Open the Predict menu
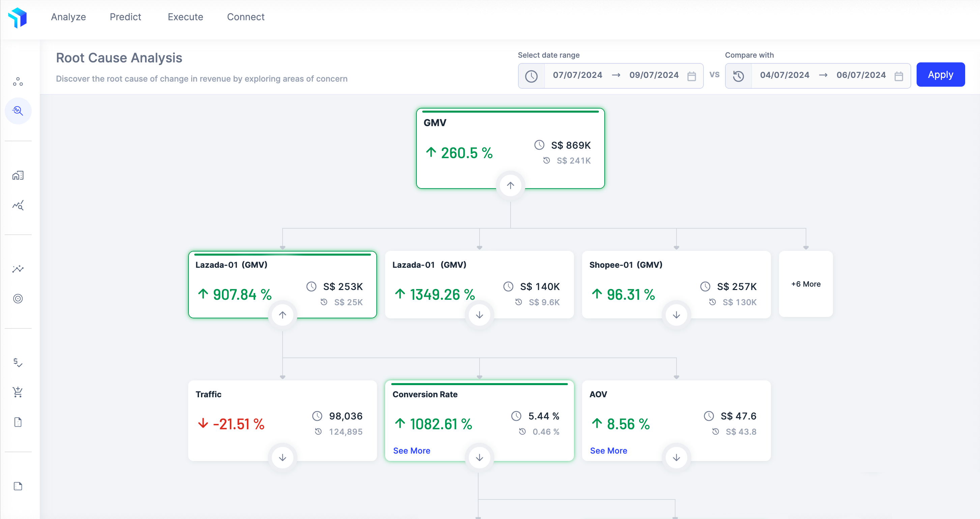Screen dimensions: 980x519 125,17
